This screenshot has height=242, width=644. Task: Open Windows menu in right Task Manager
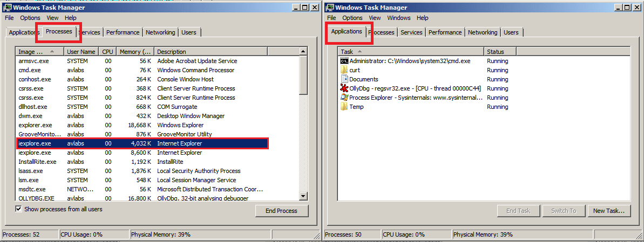point(399,18)
